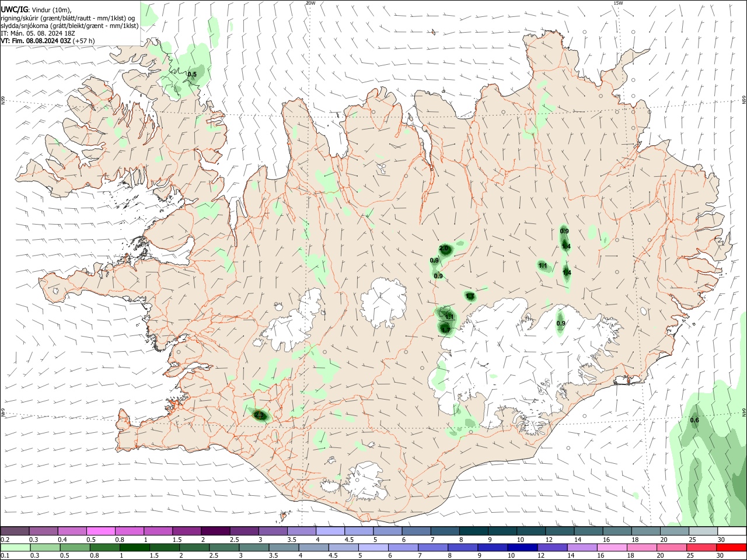
Task: Select the 0.2 label on the snow scale
Action: pos(5,540)
